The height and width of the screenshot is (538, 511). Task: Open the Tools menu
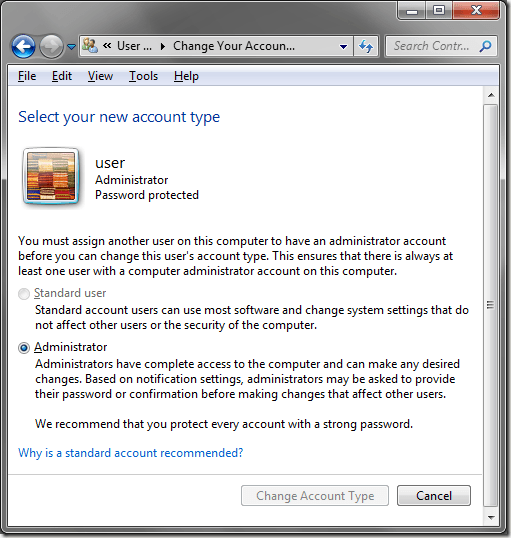(x=143, y=76)
